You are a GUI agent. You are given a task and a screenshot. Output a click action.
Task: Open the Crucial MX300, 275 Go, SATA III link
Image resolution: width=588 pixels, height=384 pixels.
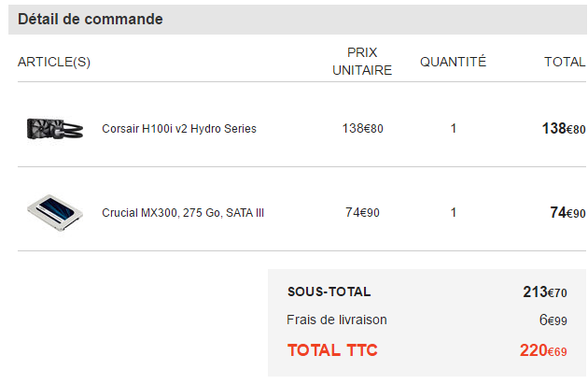183,213
